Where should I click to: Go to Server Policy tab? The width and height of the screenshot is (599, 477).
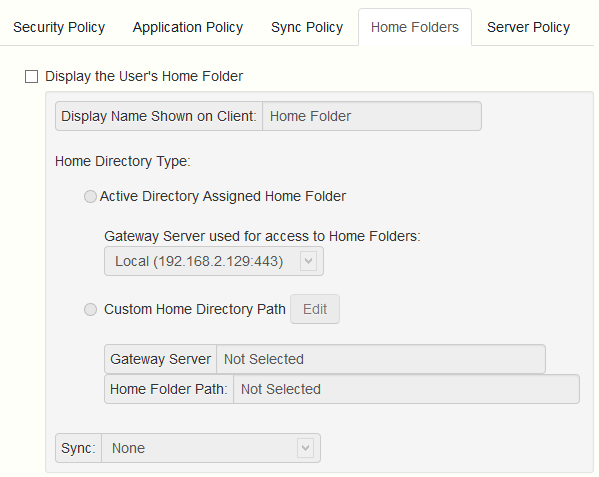click(528, 27)
